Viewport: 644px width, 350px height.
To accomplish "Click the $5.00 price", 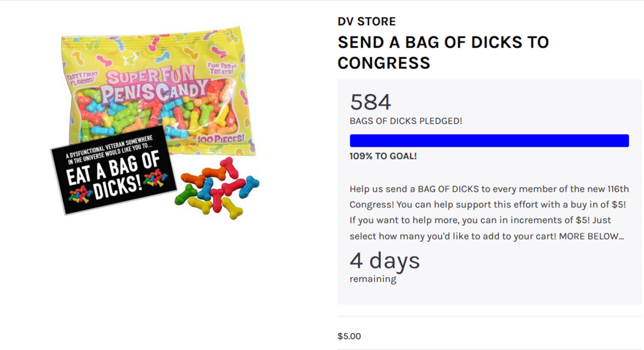I will point(349,336).
